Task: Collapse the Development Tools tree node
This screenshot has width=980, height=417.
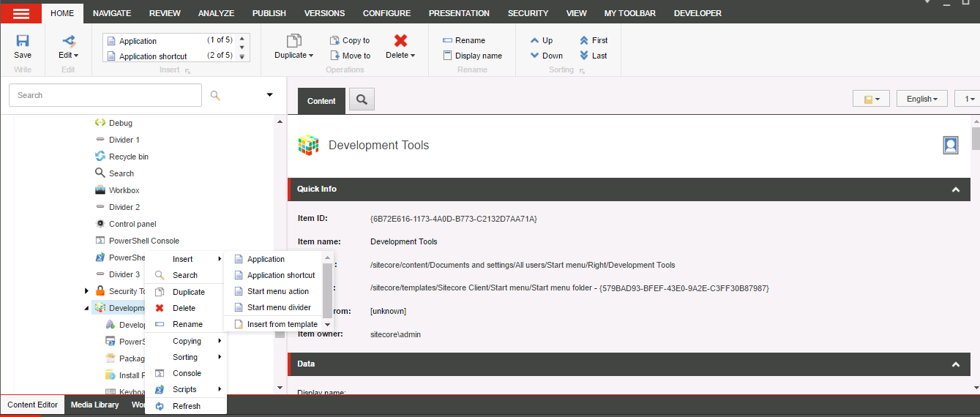Action: click(87, 308)
